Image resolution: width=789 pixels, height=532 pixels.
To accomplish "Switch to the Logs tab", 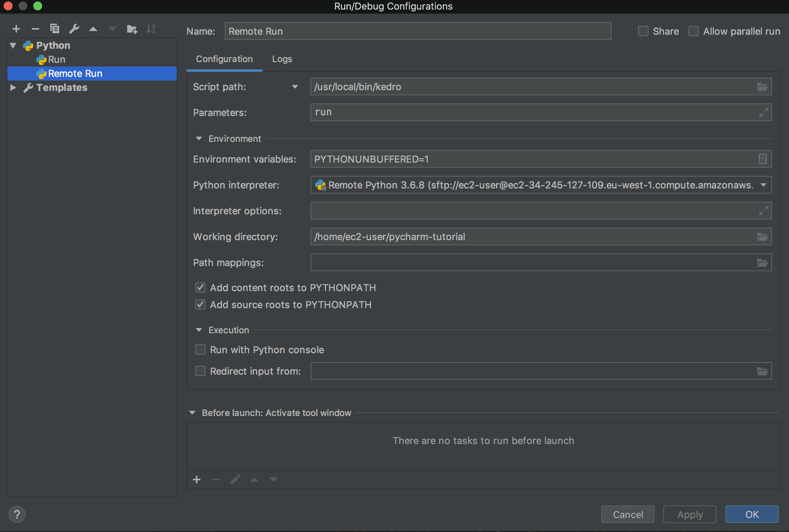I will (282, 59).
